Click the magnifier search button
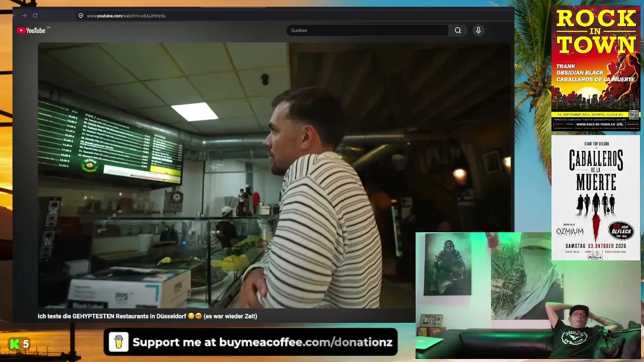Image resolution: width=644 pixels, height=362 pixels. [x=458, y=30]
